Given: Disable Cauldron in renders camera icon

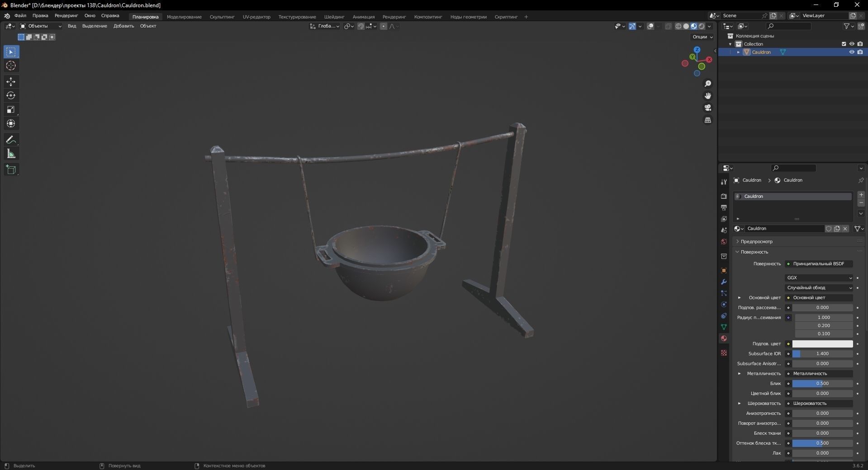Looking at the screenshot, I should click(860, 52).
